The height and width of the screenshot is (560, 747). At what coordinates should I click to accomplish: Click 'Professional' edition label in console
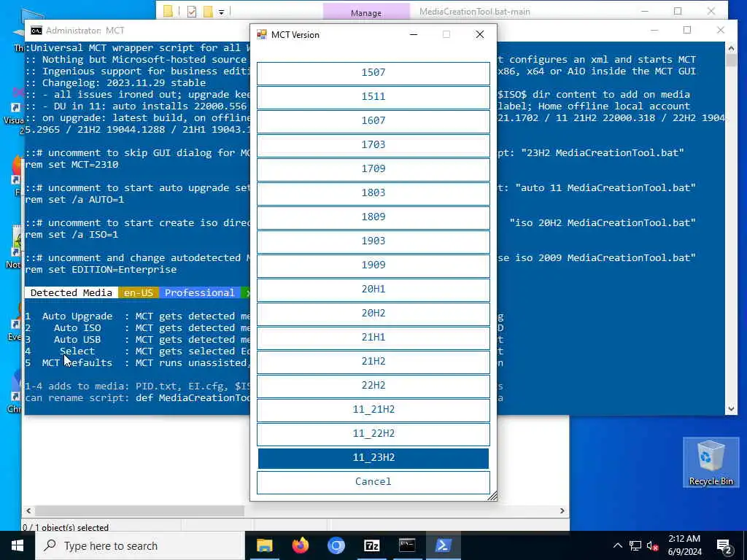pyautogui.click(x=200, y=292)
